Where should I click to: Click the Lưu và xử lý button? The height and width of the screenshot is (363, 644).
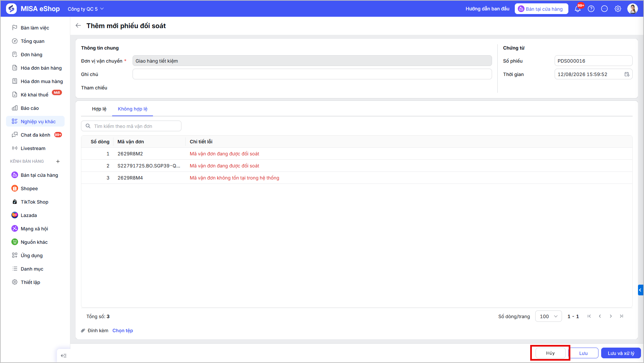[x=621, y=353]
